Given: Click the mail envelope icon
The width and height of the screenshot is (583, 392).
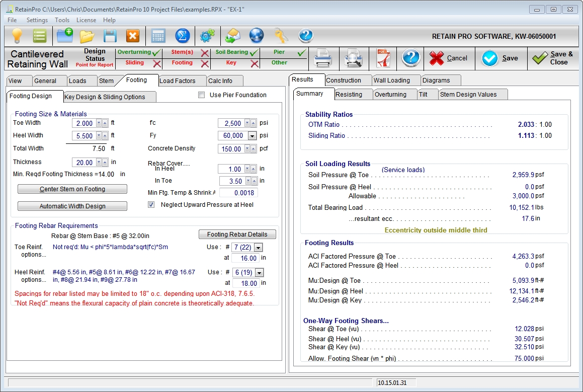Looking at the screenshot, I should pos(233,36).
